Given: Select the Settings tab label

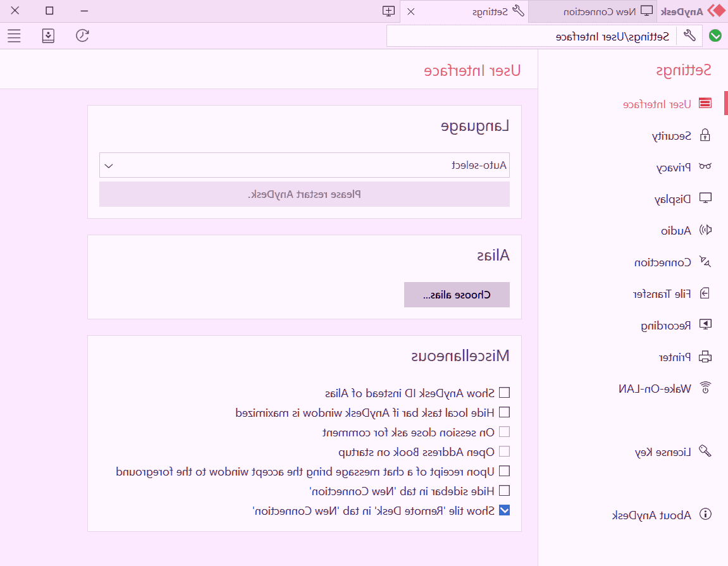Looking at the screenshot, I should [490, 12].
